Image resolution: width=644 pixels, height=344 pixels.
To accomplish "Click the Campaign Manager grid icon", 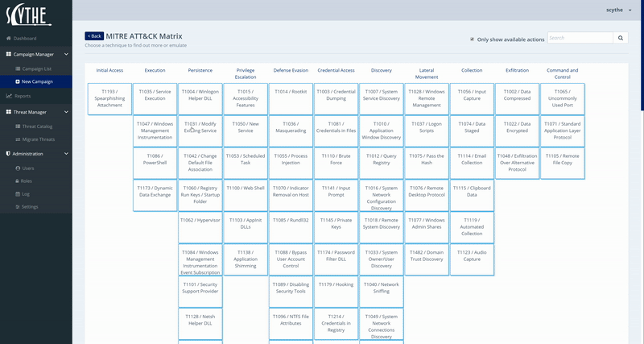I will coord(9,54).
